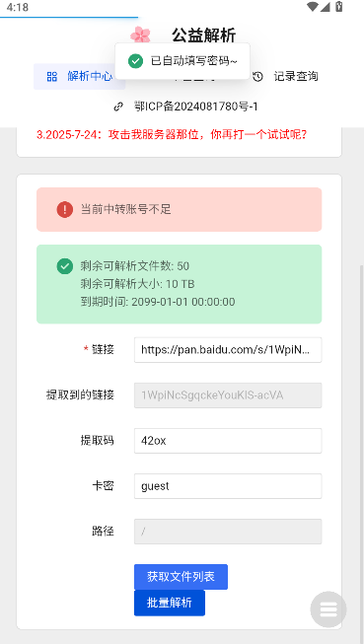Click the 路径 field showing a slash
Viewport: 364px width, 644px height.
click(x=228, y=532)
